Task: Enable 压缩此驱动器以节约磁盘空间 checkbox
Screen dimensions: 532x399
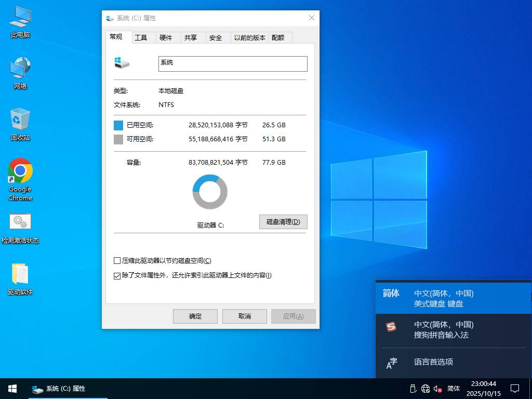Action: (x=117, y=261)
